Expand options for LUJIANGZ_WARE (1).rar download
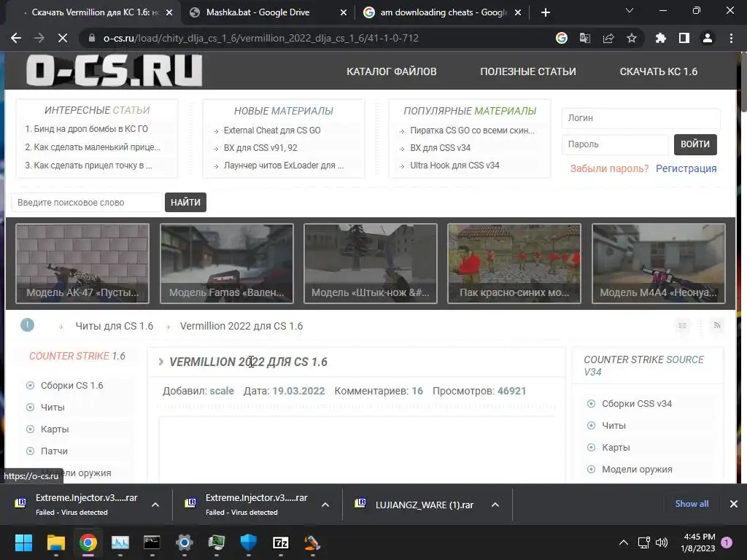This screenshot has width=747, height=560. click(x=495, y=505)
